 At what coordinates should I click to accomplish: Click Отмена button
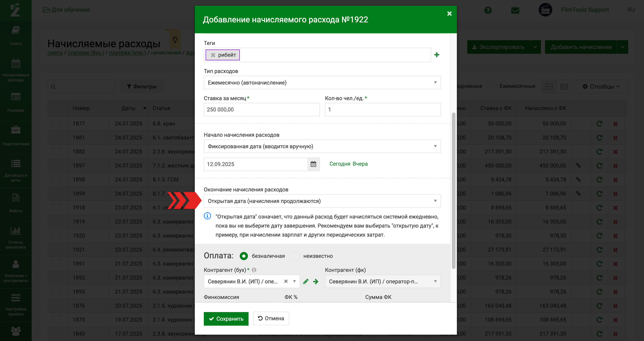coord(271,318)
